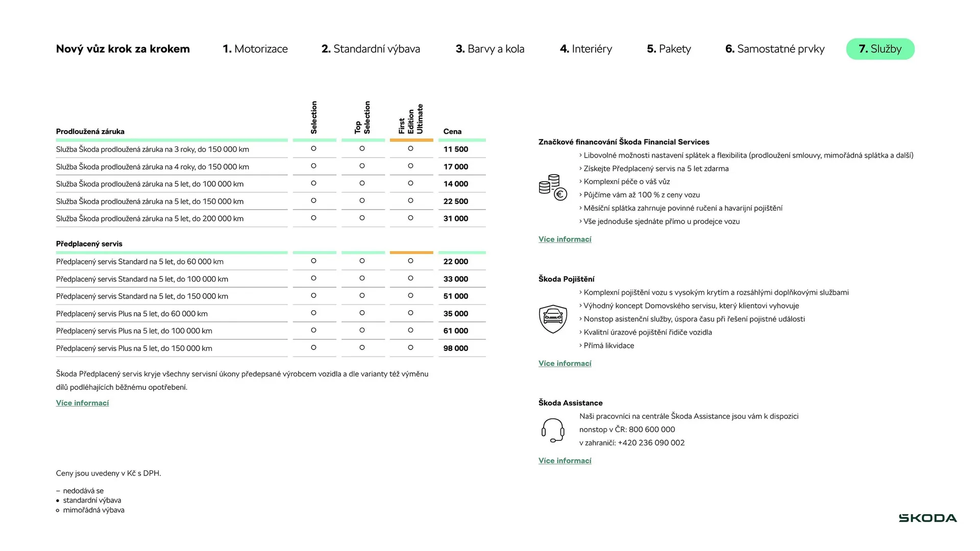Click price '35 000'
The width and height of the screenshot is (980, 551).
(456, 314)
